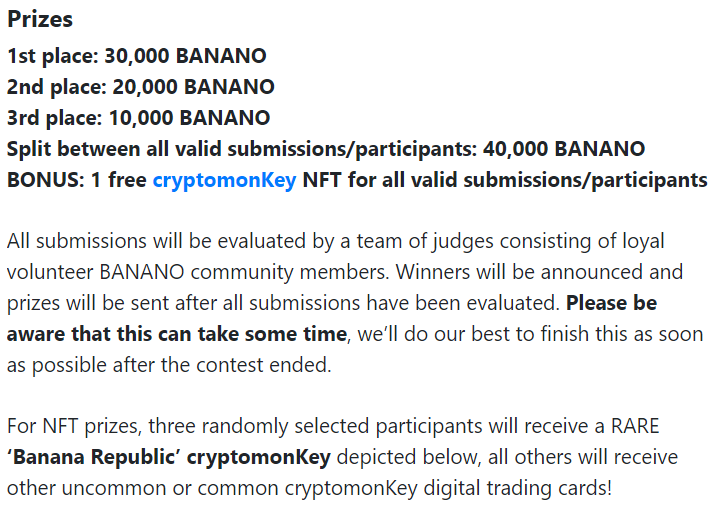This screenshot has width=726, height=506.
Task: Click the bold 'Banana Republic' cryptomonKey text
Action: [169, 457]
